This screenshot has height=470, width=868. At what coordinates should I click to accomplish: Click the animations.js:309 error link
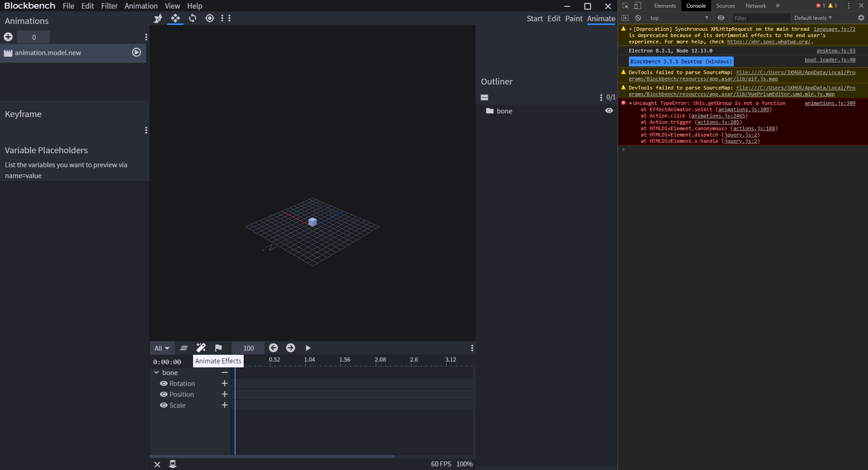point(829,103)
